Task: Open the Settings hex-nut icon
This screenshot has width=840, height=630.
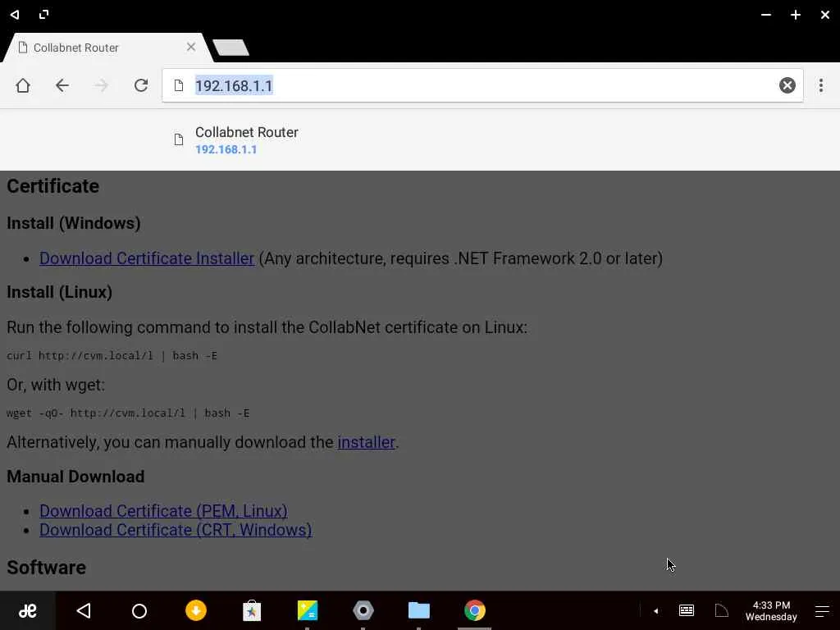Action: point(363,610)
